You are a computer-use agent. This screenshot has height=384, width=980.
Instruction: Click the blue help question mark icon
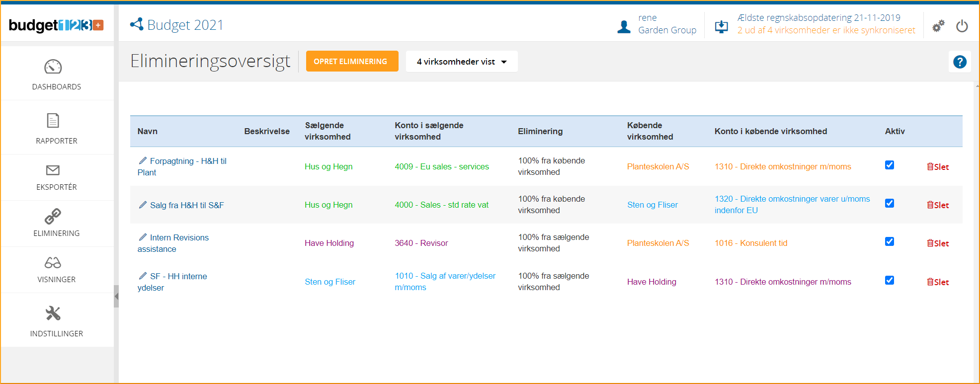[x=960, y=62]
